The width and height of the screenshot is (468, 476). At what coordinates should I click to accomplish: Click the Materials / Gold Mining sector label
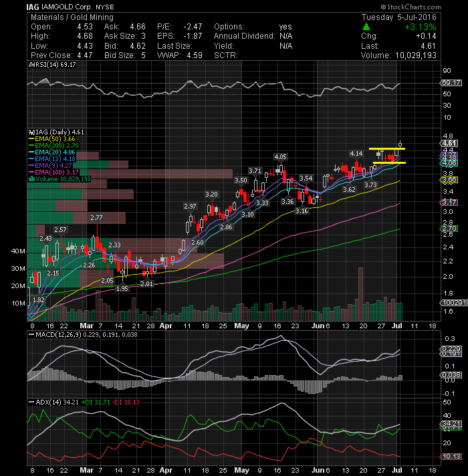pos(72,17)
